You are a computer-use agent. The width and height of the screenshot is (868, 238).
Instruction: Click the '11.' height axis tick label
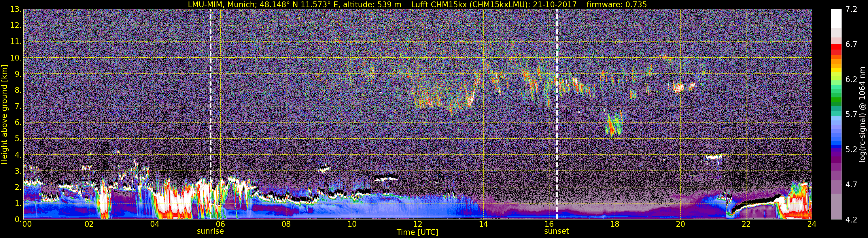16,41
